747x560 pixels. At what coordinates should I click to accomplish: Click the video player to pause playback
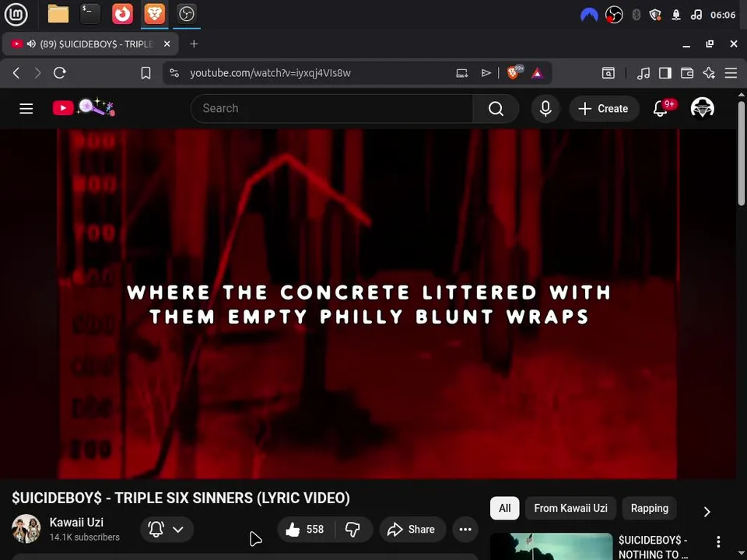click(368, 304)
